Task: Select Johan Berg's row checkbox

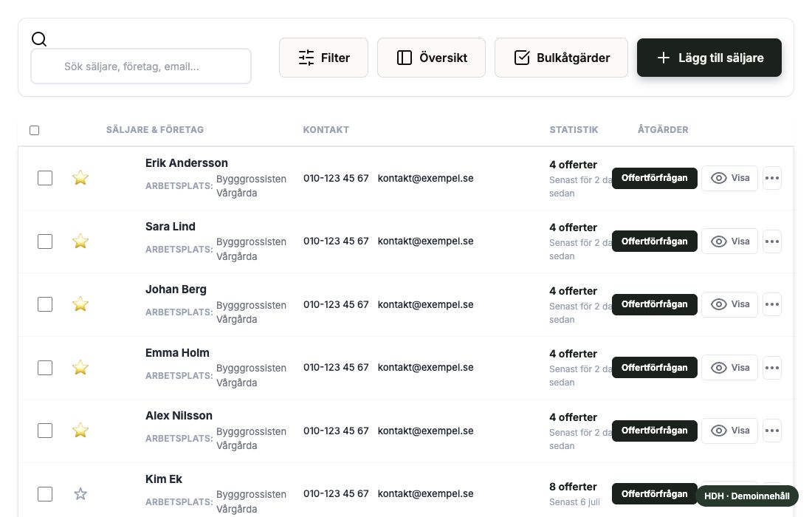Action: pyautogui.click(x=45, y=304)
